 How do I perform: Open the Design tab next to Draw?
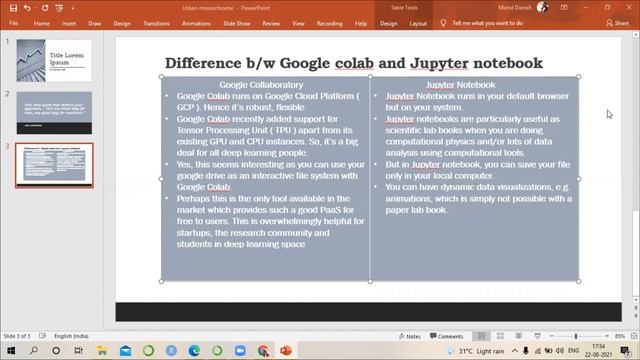point(122,23)
